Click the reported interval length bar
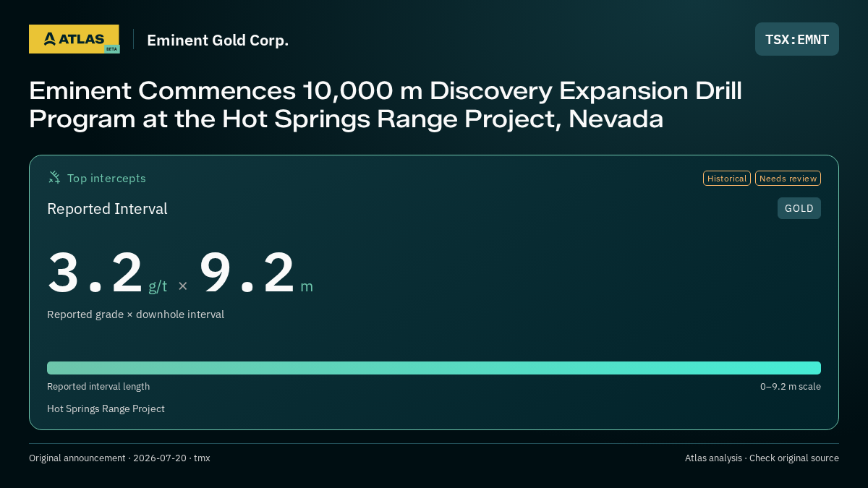This screenshot has width=868, height=488. click(434, 368)
